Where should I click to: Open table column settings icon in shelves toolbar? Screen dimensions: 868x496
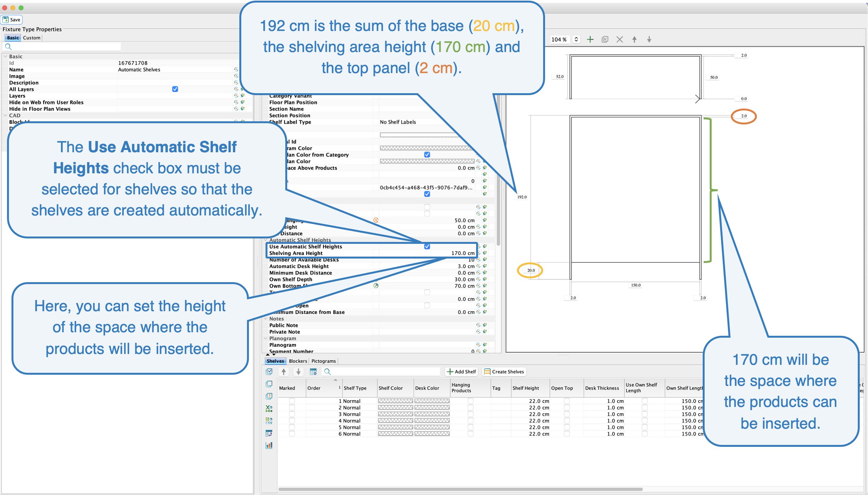click(313, 372)
